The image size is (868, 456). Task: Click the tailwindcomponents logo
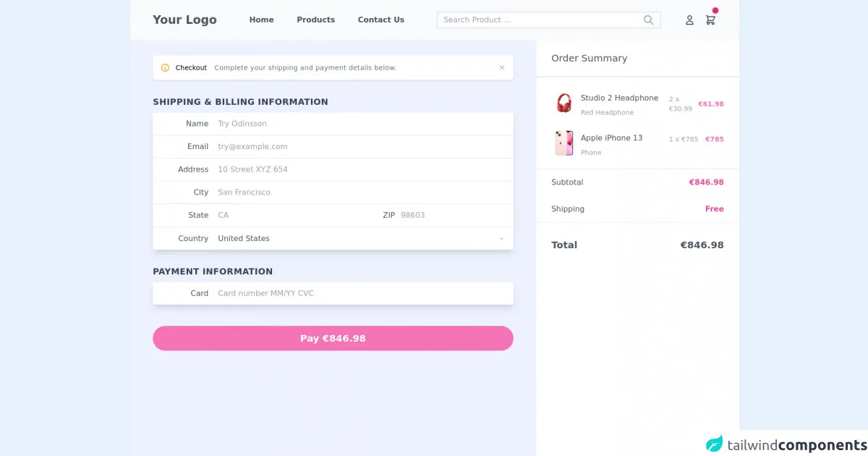pyautogui.click(x=786, y=444)
